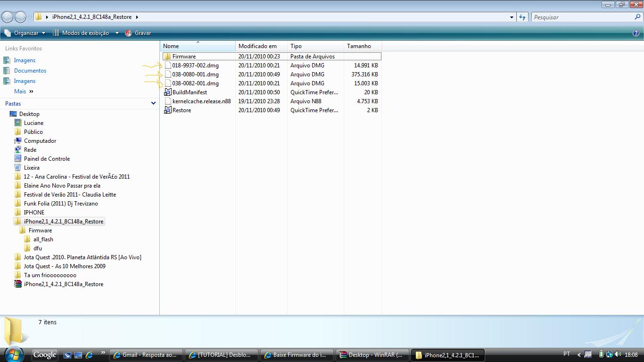
Task: Click the address bar folder icon
Action: coord(39,17)
